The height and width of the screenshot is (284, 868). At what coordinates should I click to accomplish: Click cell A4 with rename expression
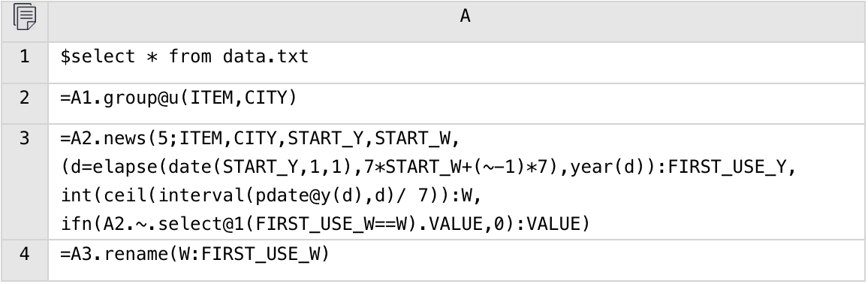click(x=457, y=260)
